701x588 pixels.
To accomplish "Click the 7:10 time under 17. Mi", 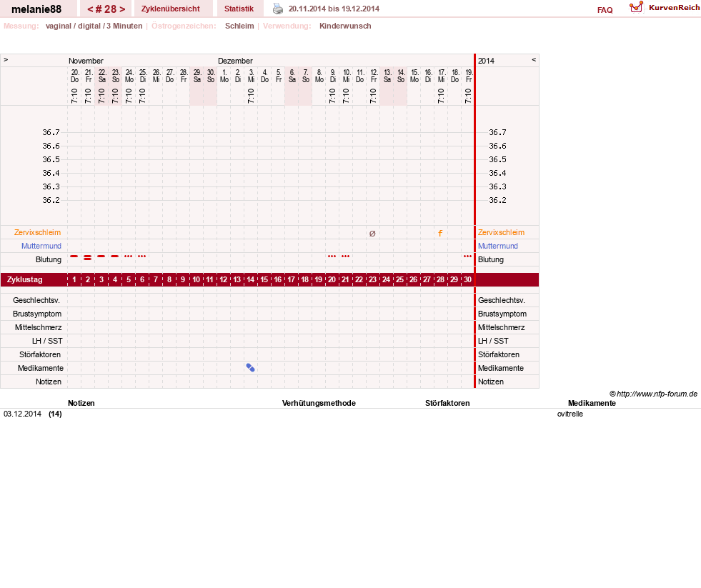I will 441,96.
